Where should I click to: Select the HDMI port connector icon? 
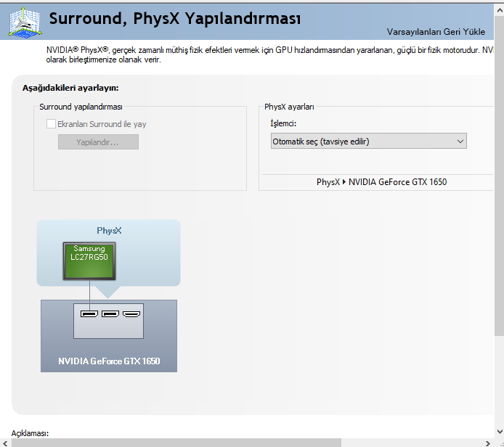tap(131, 313)
